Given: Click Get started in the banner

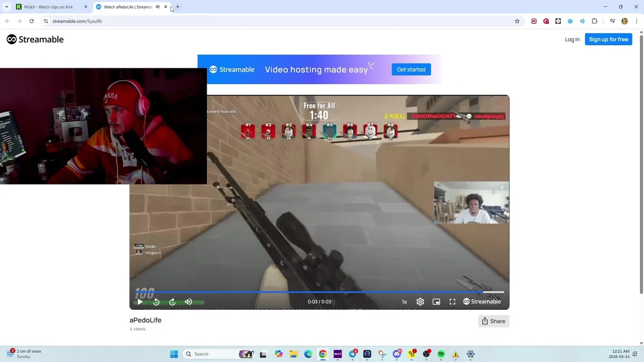Looking at the screenshot, I should click(411, 69).
